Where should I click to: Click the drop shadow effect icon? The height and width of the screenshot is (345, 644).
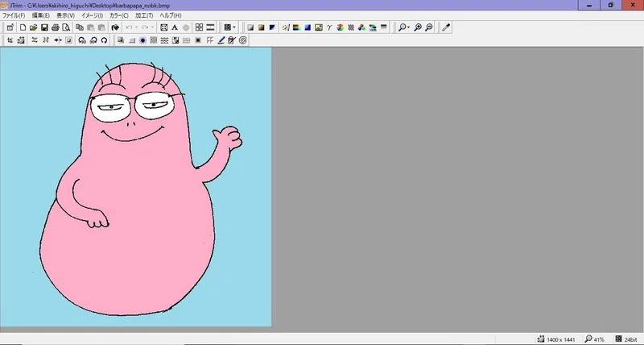click(x=121, y=40)
